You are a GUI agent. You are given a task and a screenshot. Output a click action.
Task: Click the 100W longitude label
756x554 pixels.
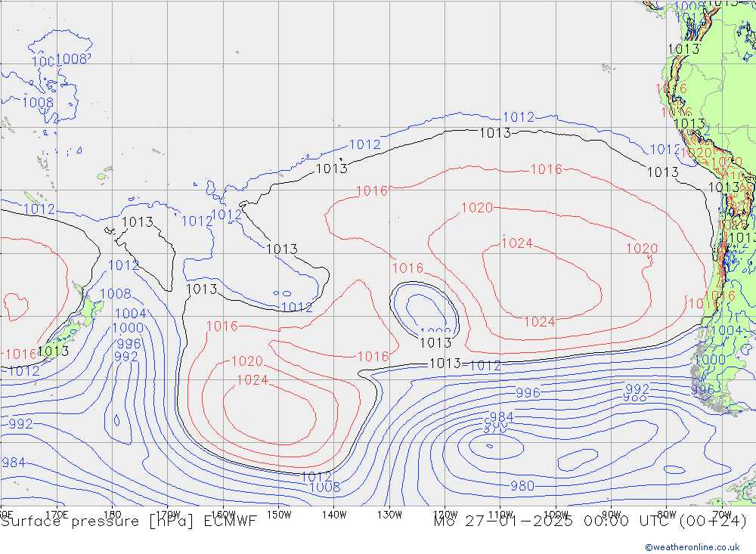click(556, 515)
